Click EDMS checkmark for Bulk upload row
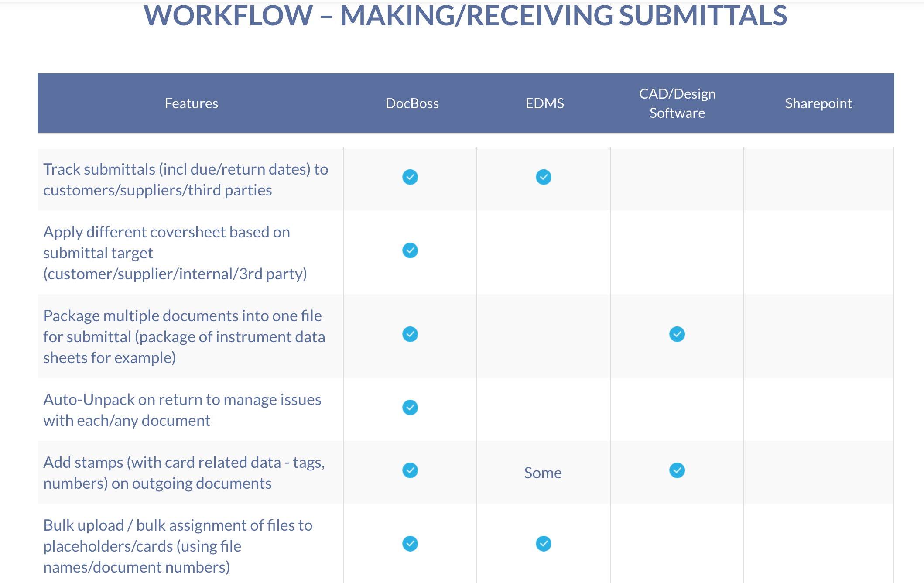Screen dimensions: 924x583 [x=544, y=544]
